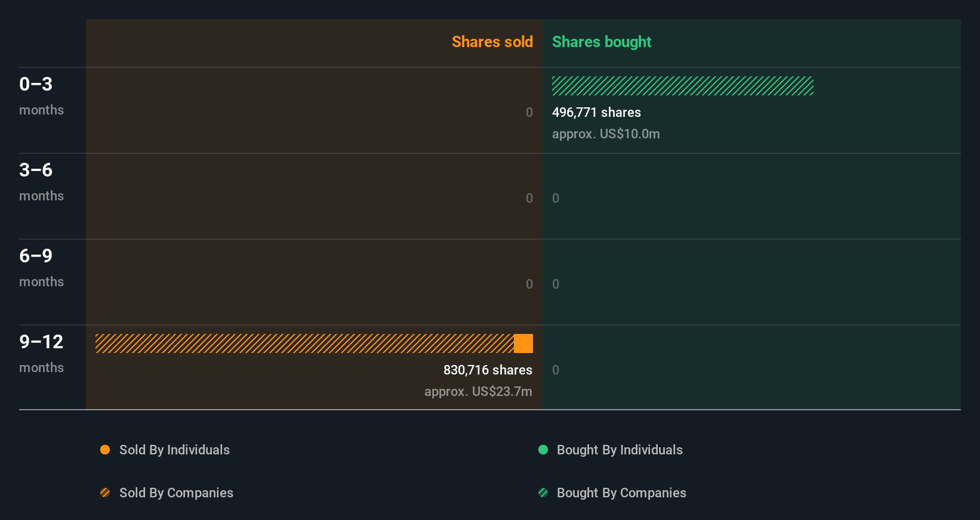Click the green striped 0–3 months bought bar
This screenshot has height=520, width=980.
(683, 86)
